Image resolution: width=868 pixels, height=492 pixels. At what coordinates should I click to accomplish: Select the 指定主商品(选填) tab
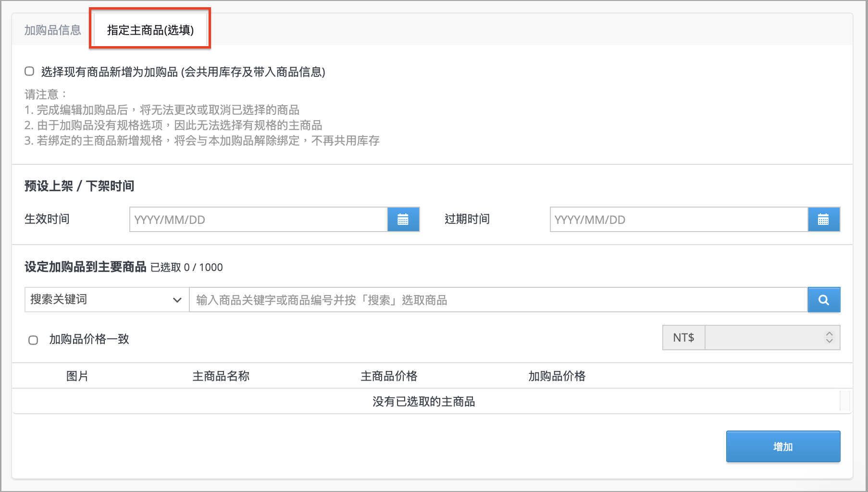tap(150, 30)
